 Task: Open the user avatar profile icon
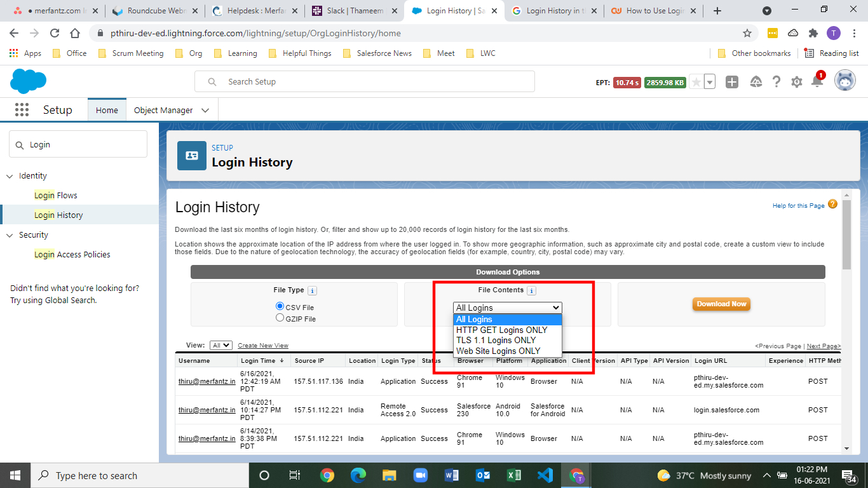[845, 80]
